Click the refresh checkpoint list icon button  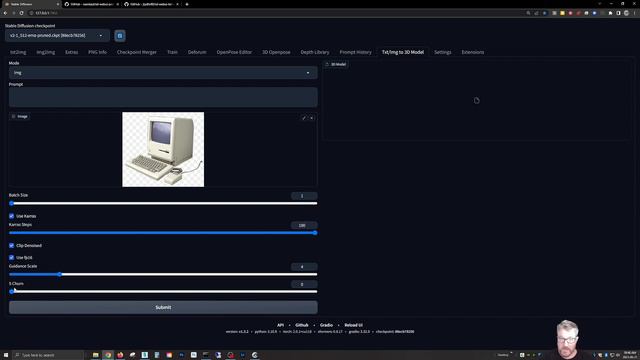pyautogui.click(x=120, y=36)
